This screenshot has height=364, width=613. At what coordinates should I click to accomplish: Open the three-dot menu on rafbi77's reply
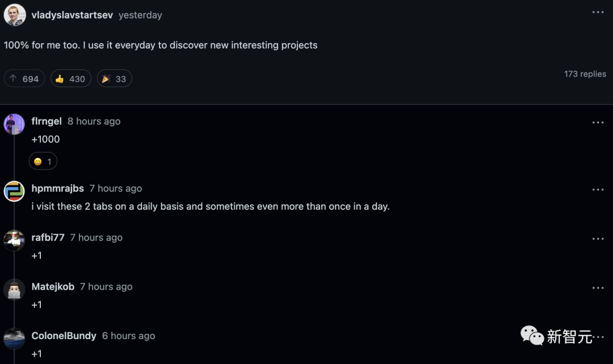click(598, 239)
